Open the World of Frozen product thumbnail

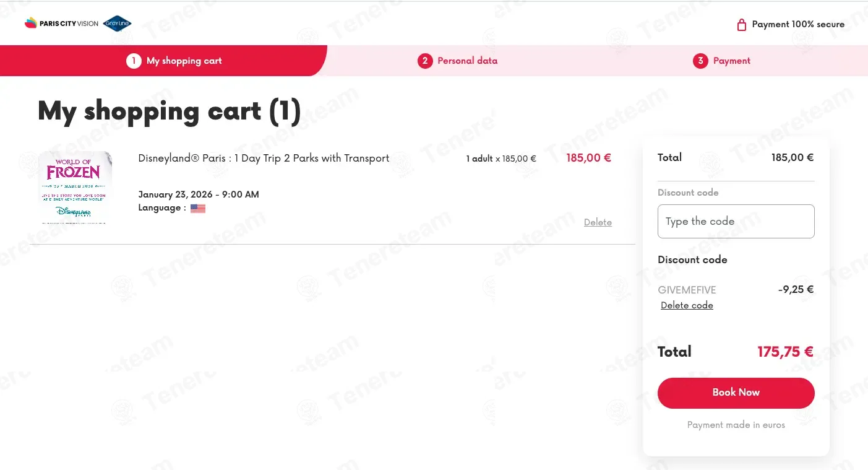point(75,187)
